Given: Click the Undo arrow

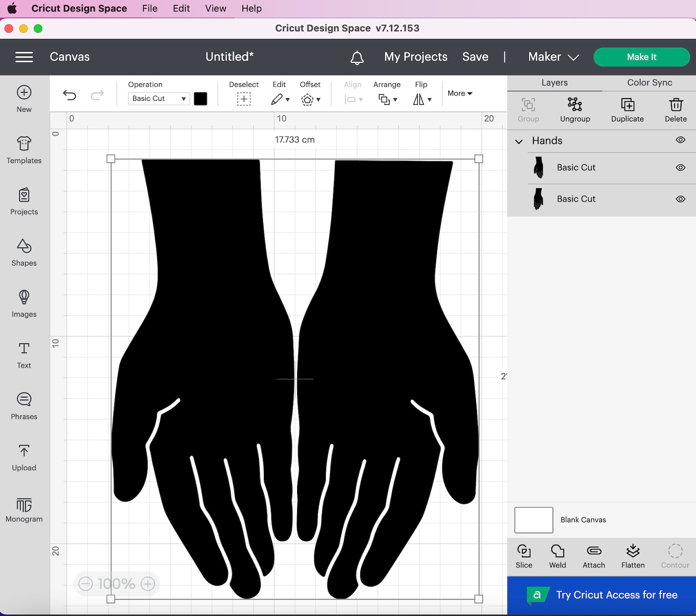Looking at the screenshot, I should [70, 95].
